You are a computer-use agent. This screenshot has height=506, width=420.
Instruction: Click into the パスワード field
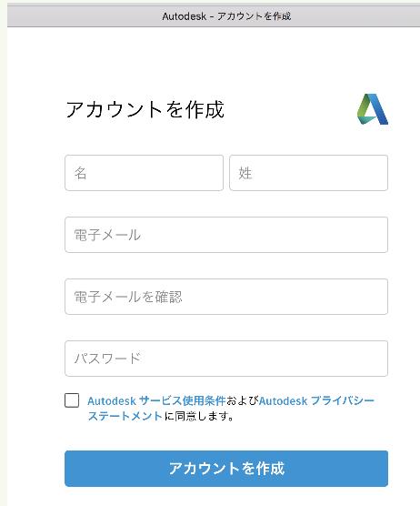pos(226,359)
